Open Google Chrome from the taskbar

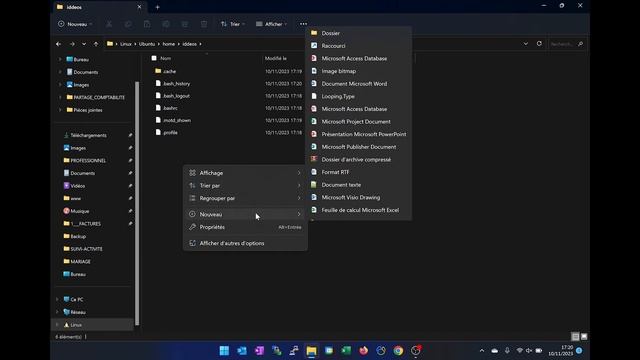398,351
